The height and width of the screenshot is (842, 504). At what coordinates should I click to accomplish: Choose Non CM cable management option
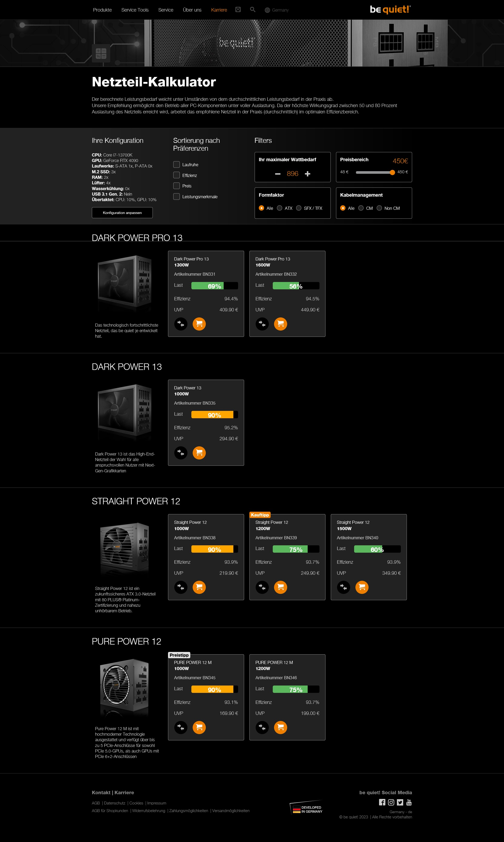(x=379, y=208)
